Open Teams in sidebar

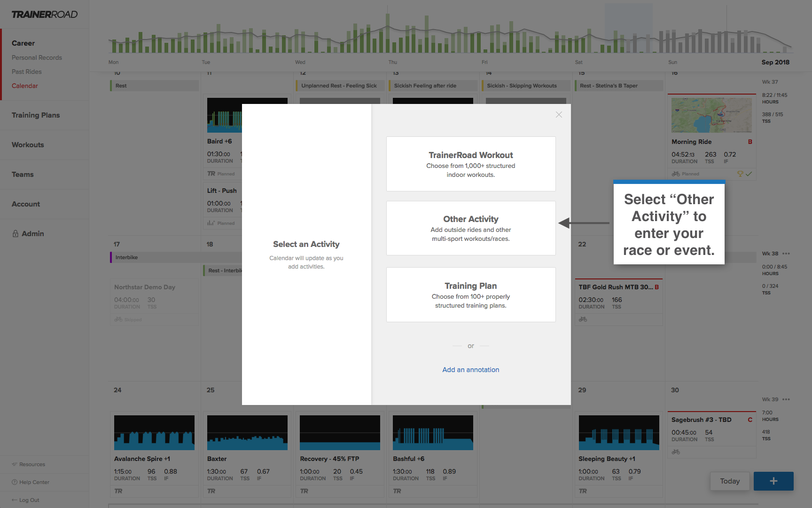click(x=23, y=175)
